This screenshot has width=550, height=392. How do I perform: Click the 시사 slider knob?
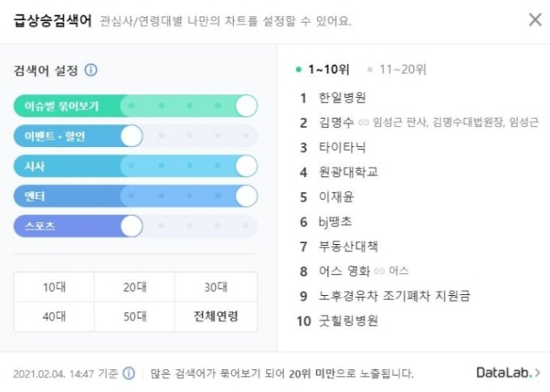coord(246,166)
